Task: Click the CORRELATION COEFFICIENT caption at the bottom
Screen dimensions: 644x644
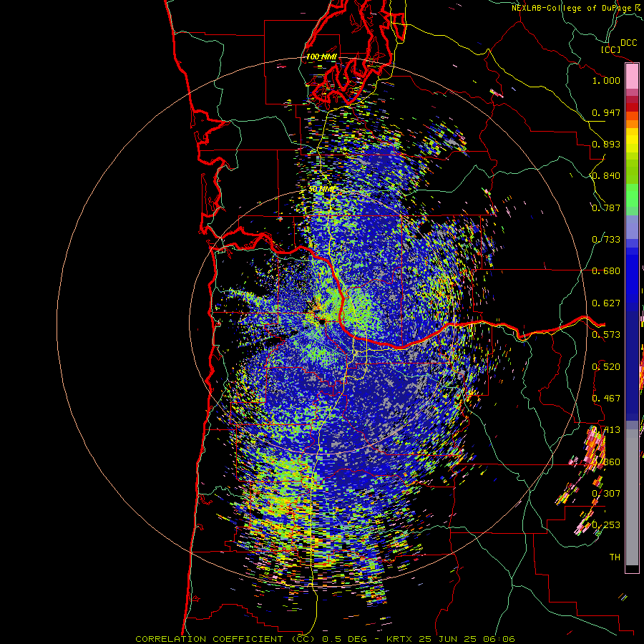Action: click(325, 639)
